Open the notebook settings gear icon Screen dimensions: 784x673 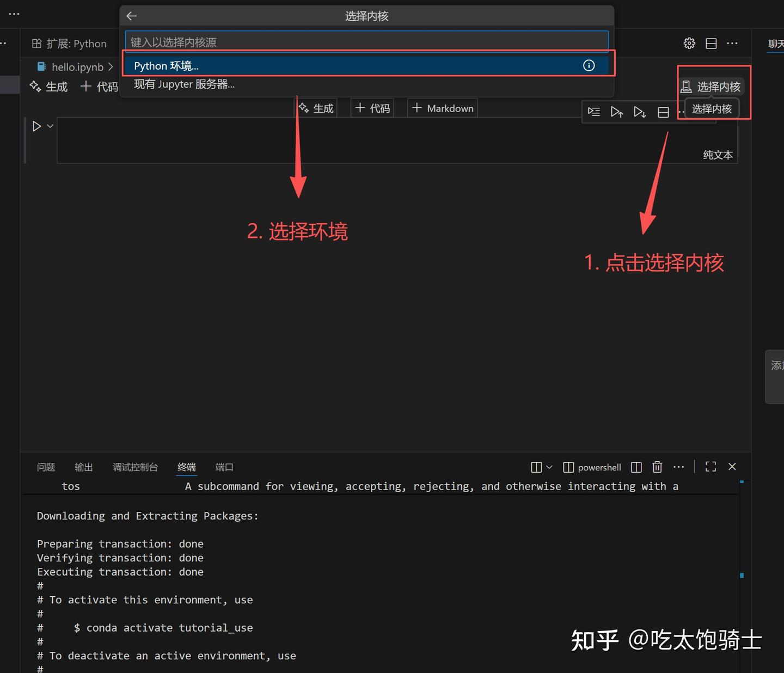(689, 43)
